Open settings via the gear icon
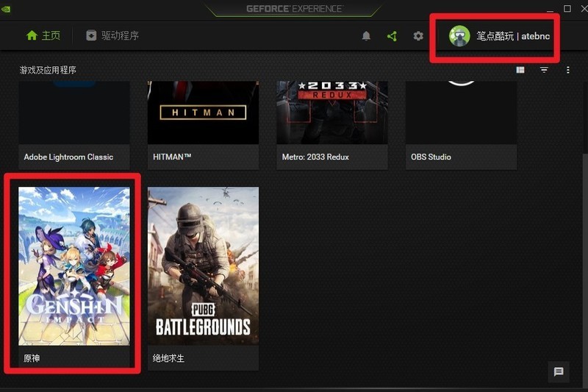The width and height of the screenshot is (588, 392). tap(418, 36)
